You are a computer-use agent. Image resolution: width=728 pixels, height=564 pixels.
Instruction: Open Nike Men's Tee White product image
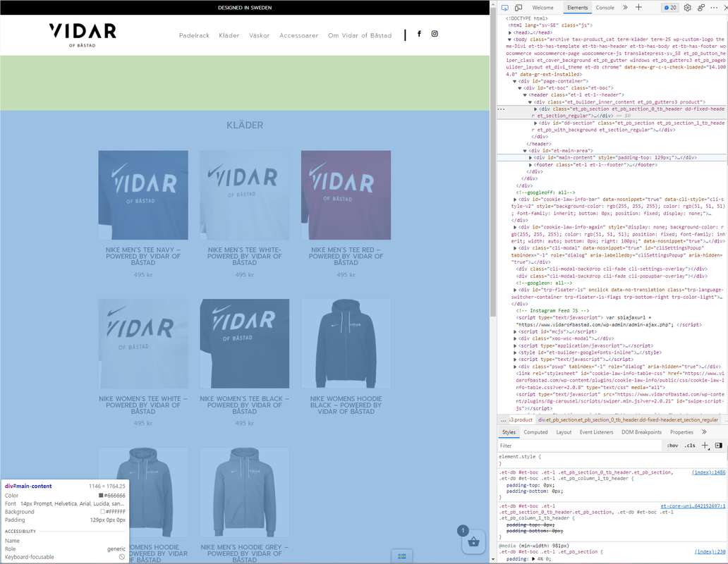[x=245, y=195]
